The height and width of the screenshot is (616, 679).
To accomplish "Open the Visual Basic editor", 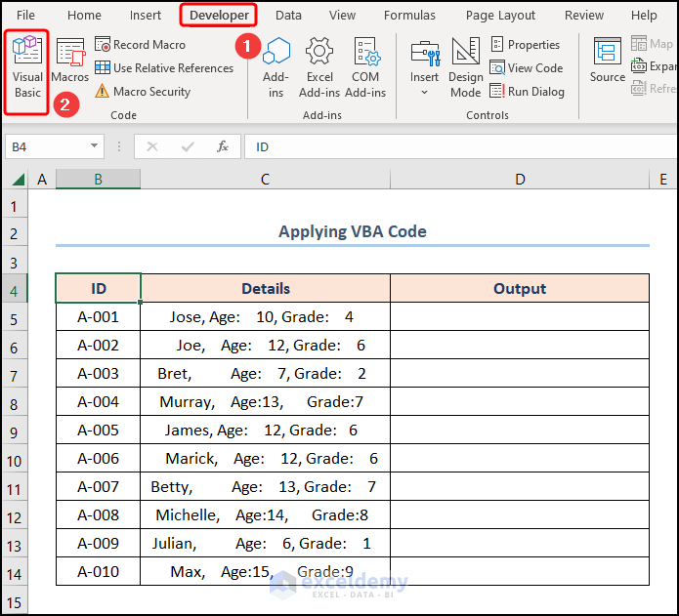I will pyautogui.click(x=27, y=69).
